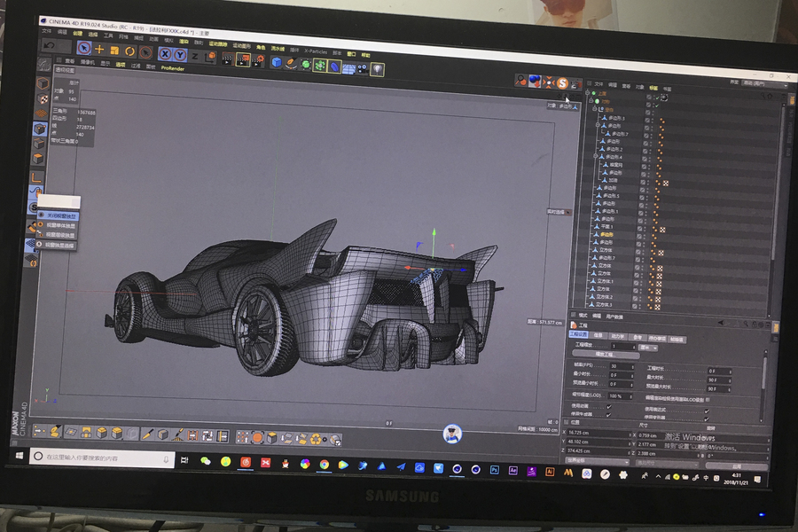The height and width of the screenshot is (532, 798).
Task: Select the 平面.1 object in tree
Action: coord(606,227)
